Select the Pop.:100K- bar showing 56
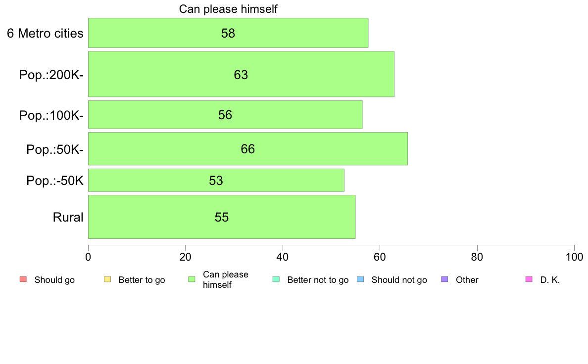 pos(225,115)
